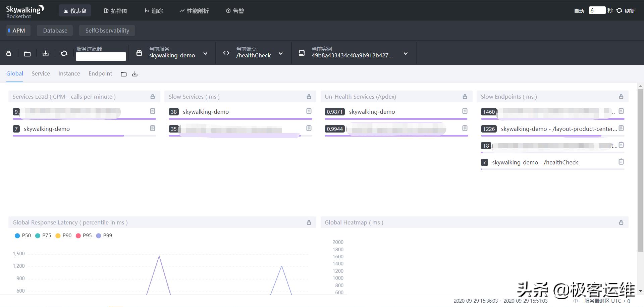Open the 性能剖析 profiling page
The height and width of the screenshot is (307, 644).
[x=194, y=11]
